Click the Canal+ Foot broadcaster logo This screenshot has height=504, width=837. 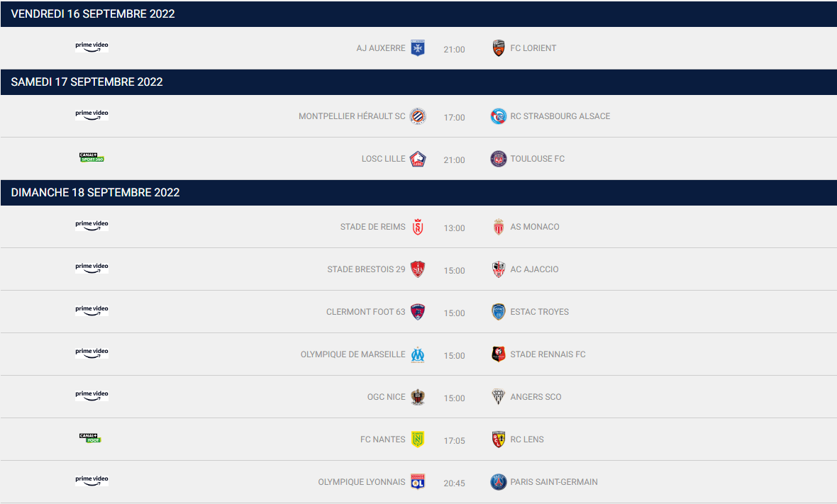[90, 438]
